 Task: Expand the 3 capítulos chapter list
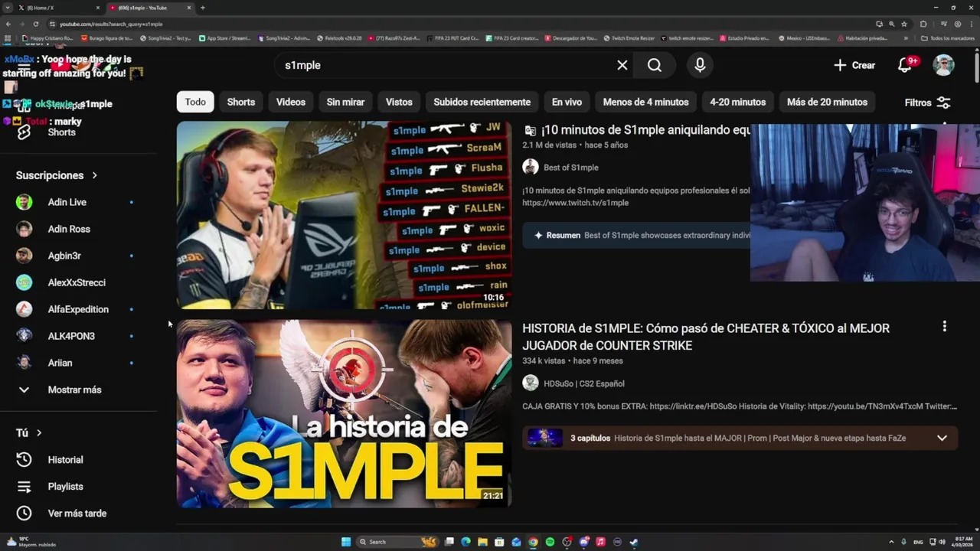click(x=942, y=438)
